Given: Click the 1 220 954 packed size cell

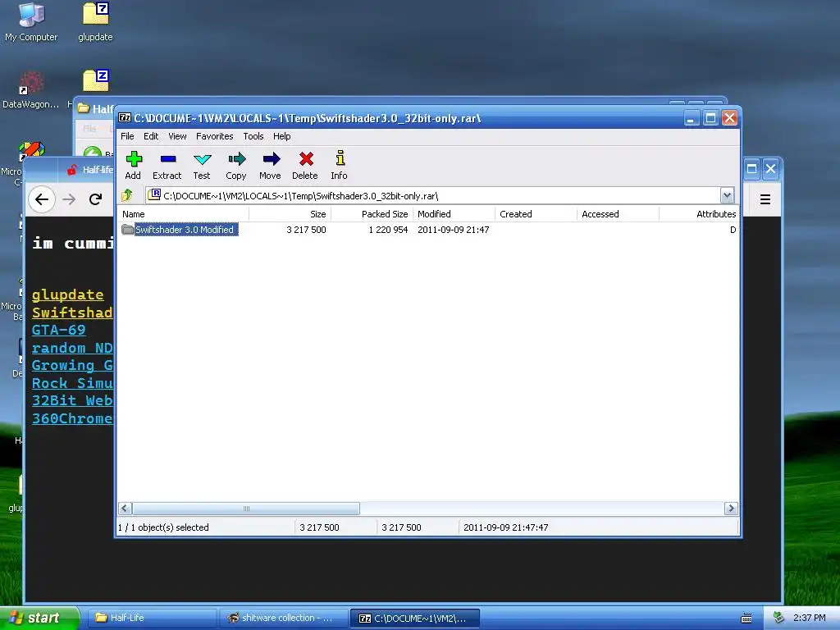Looking at the screenshot, I should 388,230.
